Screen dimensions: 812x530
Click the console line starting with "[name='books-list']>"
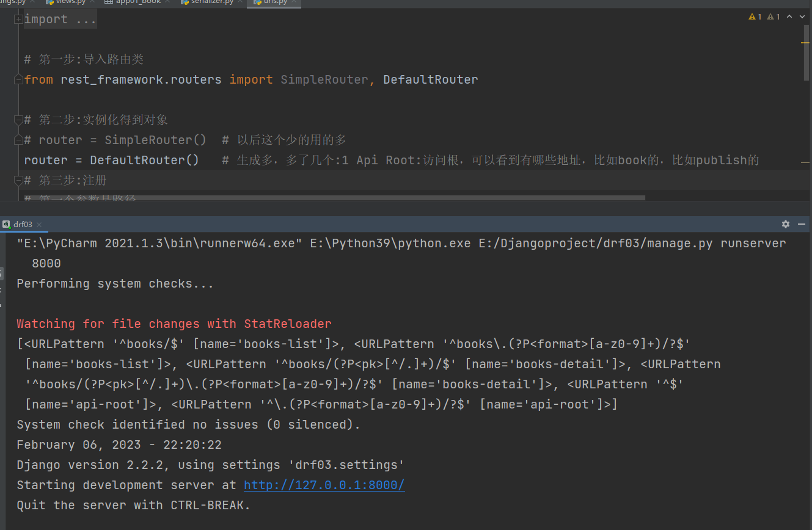(x=373, y=365)
